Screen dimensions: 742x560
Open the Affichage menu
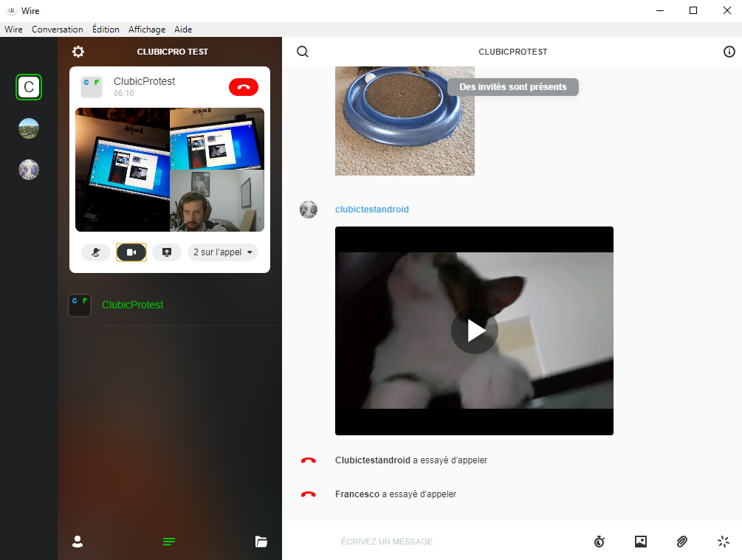click(147, 30)
